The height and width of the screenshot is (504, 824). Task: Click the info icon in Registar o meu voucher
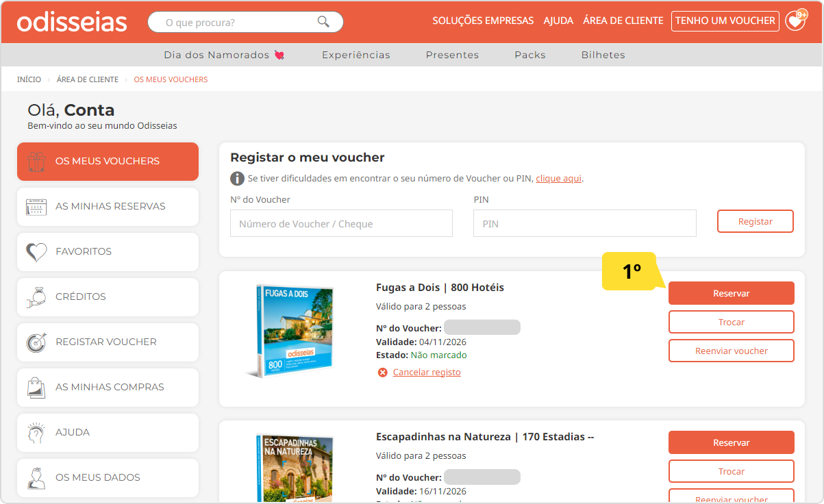click(x=237, y=179)
